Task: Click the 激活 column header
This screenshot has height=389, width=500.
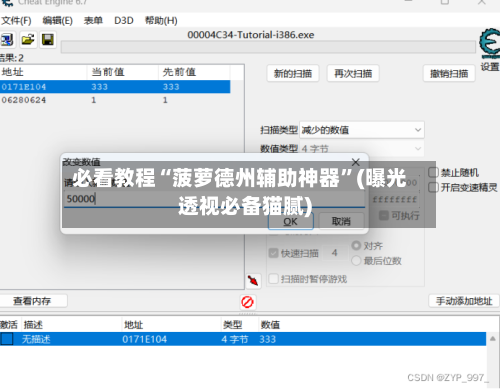Action: click(10, 325)
